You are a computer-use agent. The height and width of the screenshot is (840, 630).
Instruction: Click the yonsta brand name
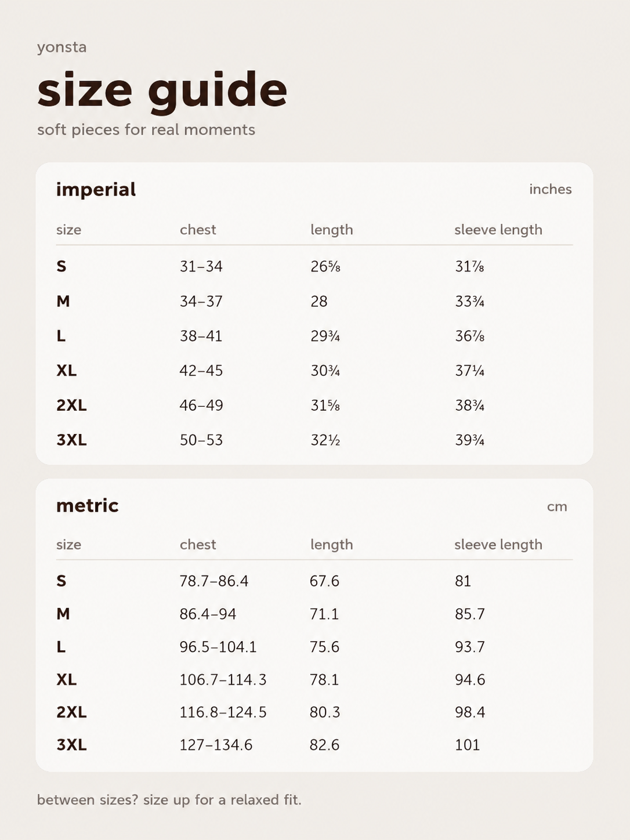[x=62, y=47]
